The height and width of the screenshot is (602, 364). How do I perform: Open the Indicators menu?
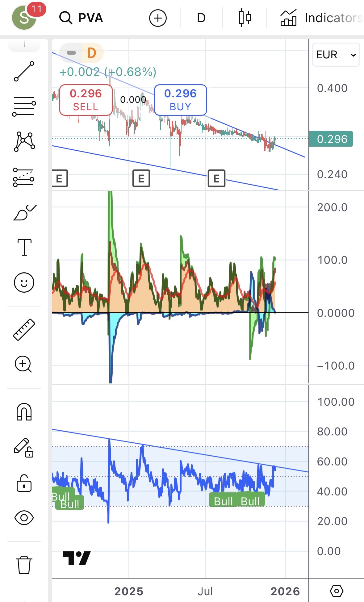click(x=322, y=18)
